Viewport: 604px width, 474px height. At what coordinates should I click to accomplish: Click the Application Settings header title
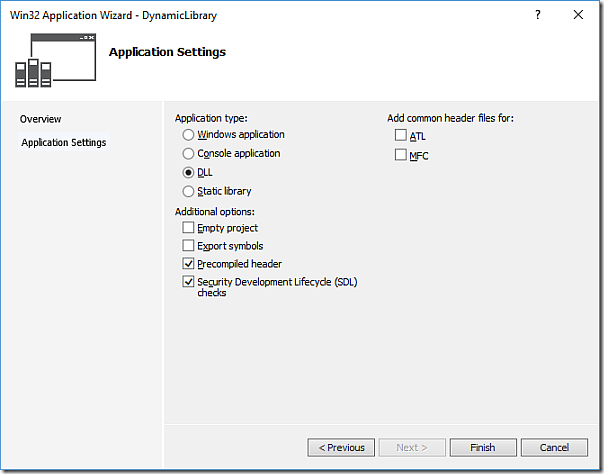167,52
